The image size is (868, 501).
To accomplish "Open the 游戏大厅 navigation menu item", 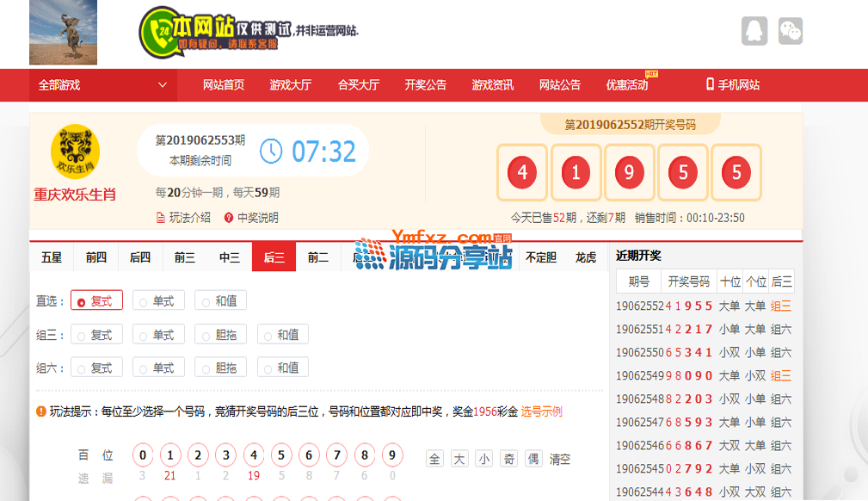I will click(290, 85).
